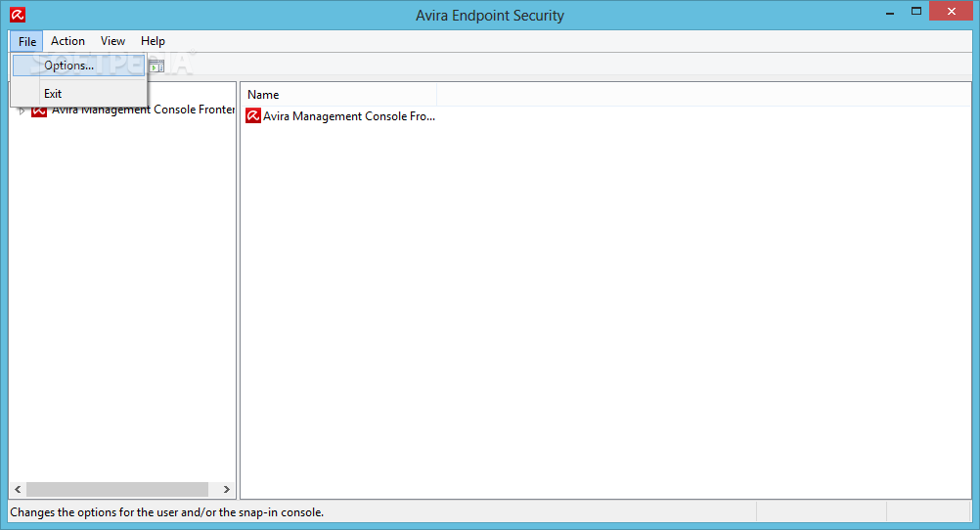Choose Exit from the File menu

click(79, 94)
